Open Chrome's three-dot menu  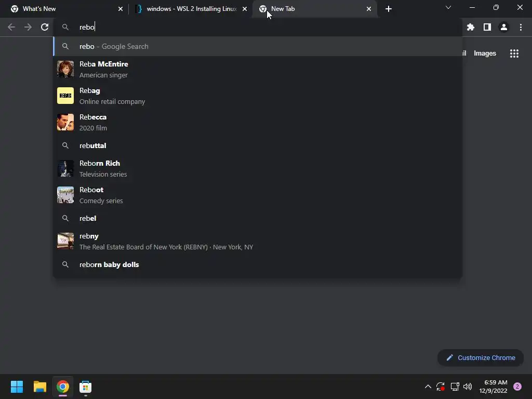[521, 27]
